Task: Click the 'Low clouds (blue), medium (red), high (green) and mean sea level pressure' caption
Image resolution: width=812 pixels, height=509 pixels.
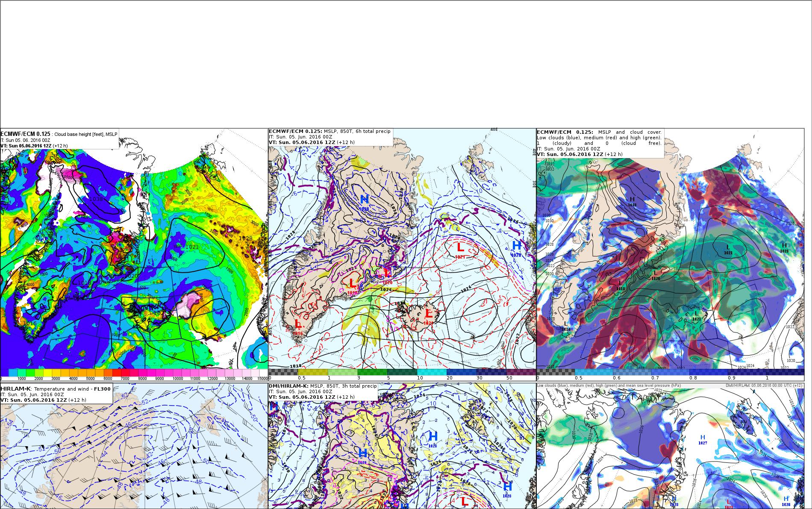Action: click(x=609, y=385)
